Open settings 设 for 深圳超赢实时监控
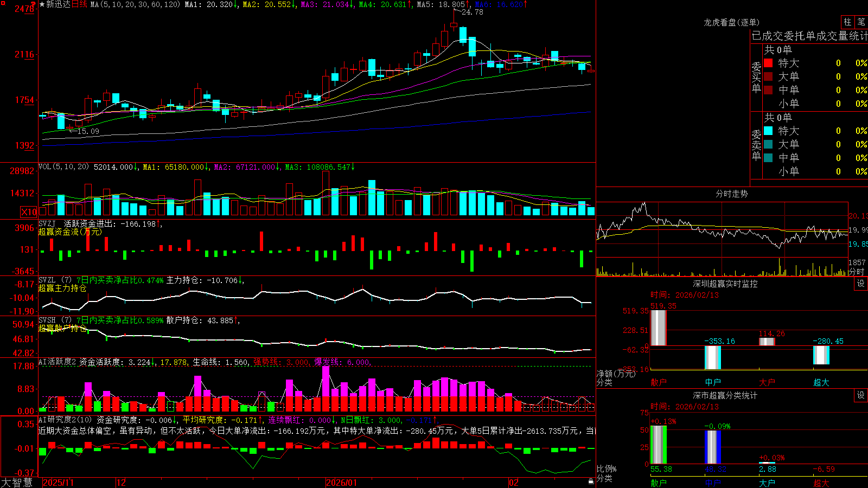The height and width of the screenshot is (488, 868). [x=861, y=284]
